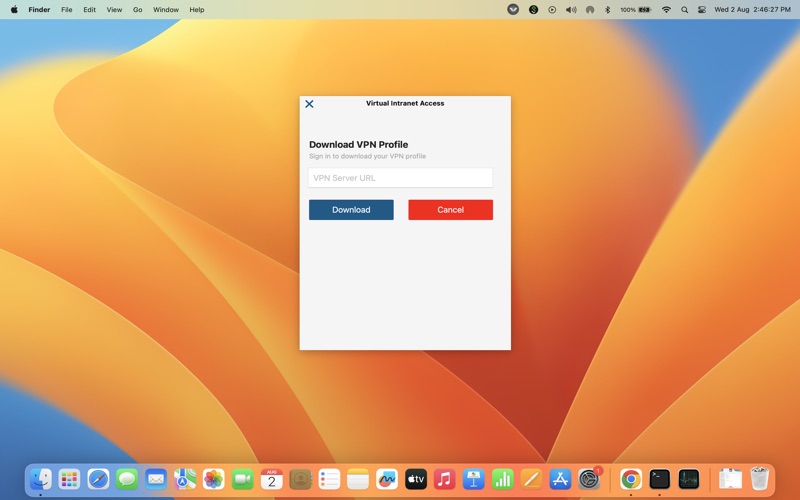Click the arch-shaped menu bar icon
This screenshot has height=500, width=800.
pyautogui.click(x=590, y=9)
